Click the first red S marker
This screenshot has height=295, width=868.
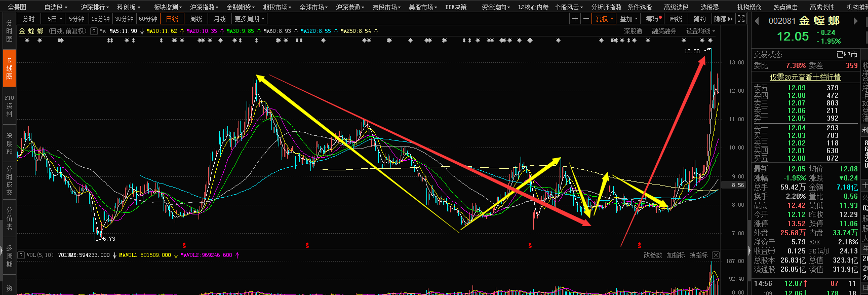184,245
